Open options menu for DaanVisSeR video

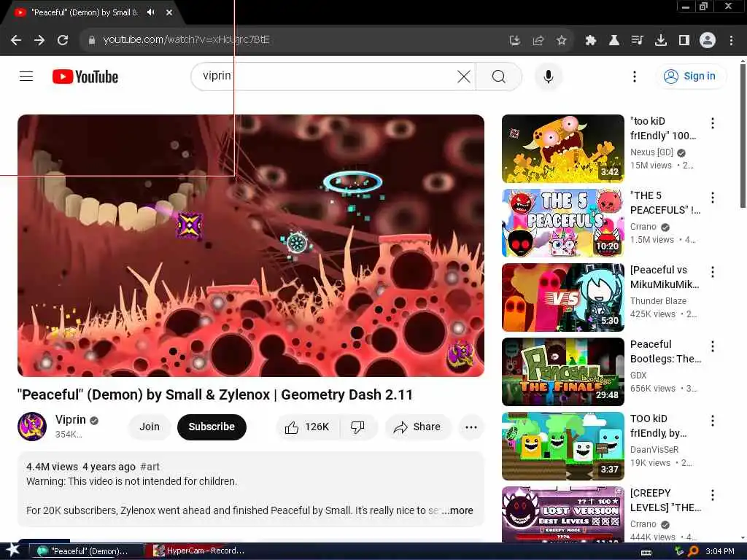tap(712, 421)
